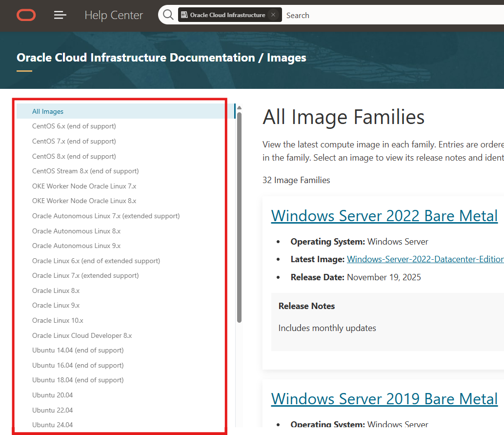Select Oracle Linux 10.x in sidebar
The height and width of the screenshot is (435, 504).
coord(58,320)
